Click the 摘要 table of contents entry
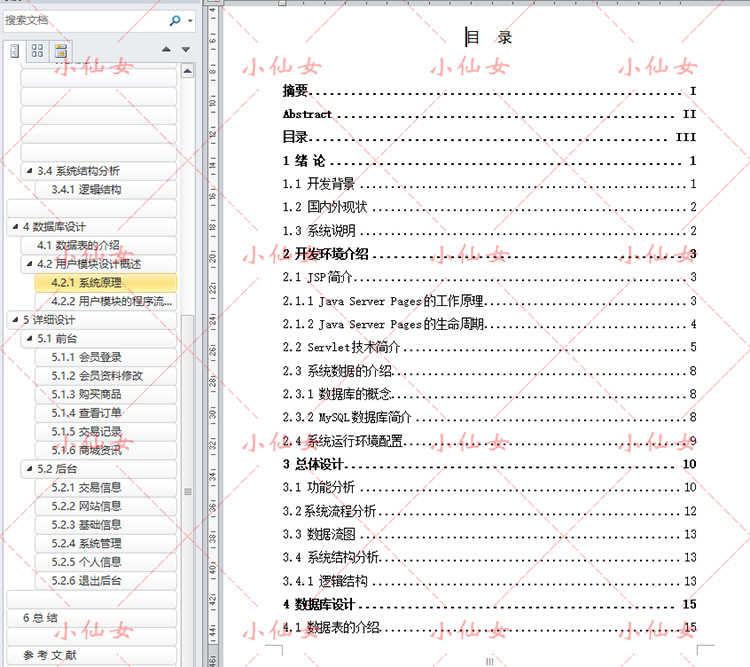Viewport: 750px width, 667px height. (x=489, y=90)
